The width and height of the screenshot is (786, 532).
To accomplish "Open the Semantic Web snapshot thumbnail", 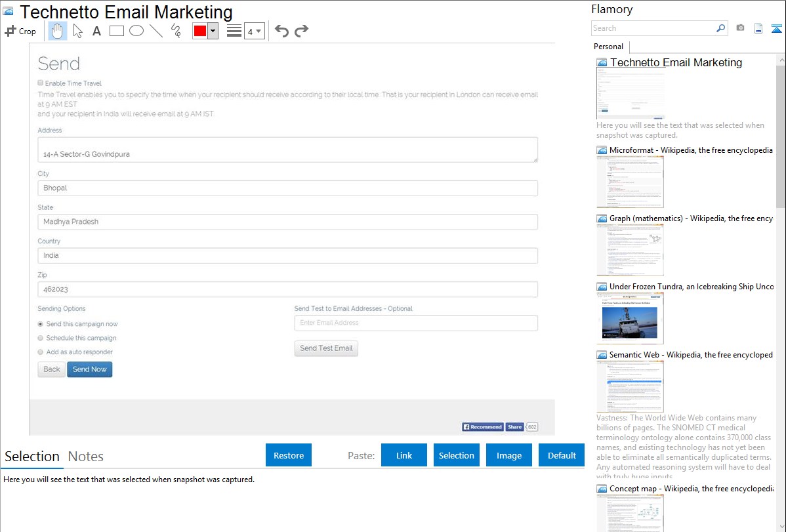I will pyautogui.click(x=630, y=386).
